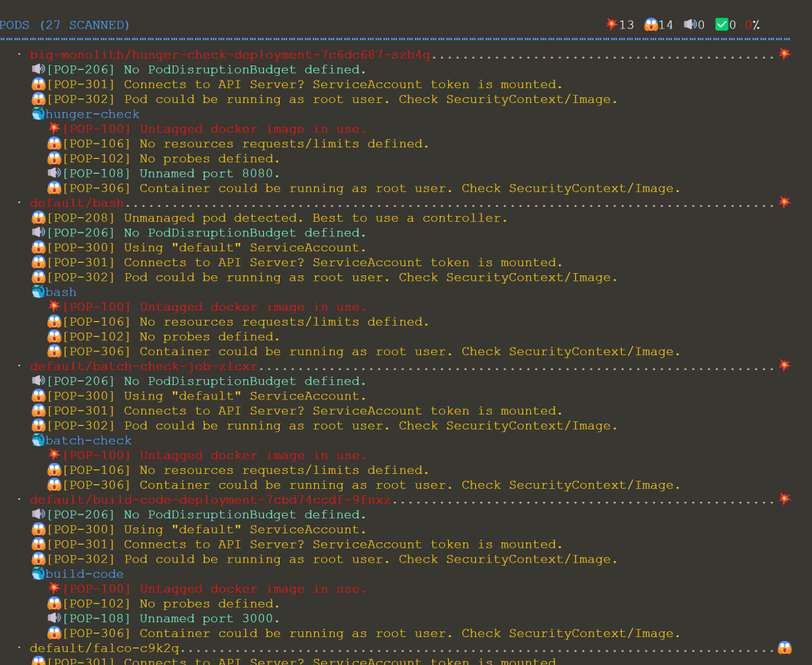The height and width of the screenshot is (665, 812).
Task: Click speaker icon beside batch-check-job POP-206
Action: click(x=38, y=381)
